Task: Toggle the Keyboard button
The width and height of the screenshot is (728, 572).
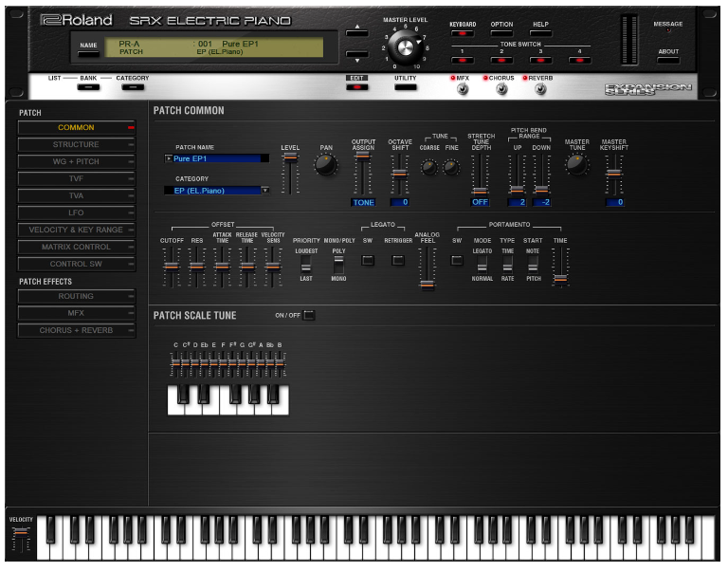Action: point(463,33)
